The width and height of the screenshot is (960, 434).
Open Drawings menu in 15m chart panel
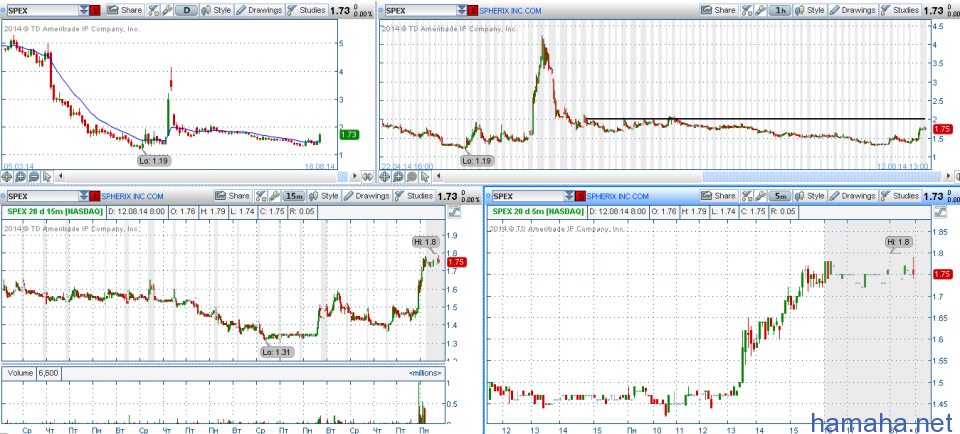[x=366, y=196]
